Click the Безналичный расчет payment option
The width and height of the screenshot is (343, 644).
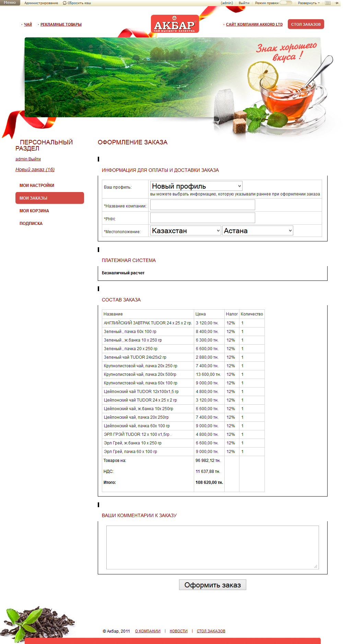pyautogui.click(x=123, y=273)
